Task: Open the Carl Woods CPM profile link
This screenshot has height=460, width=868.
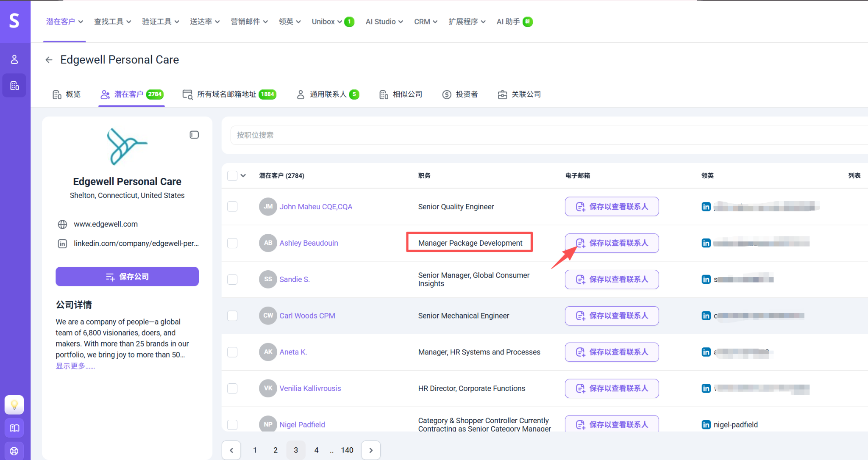Action: [x=307, y=316]
